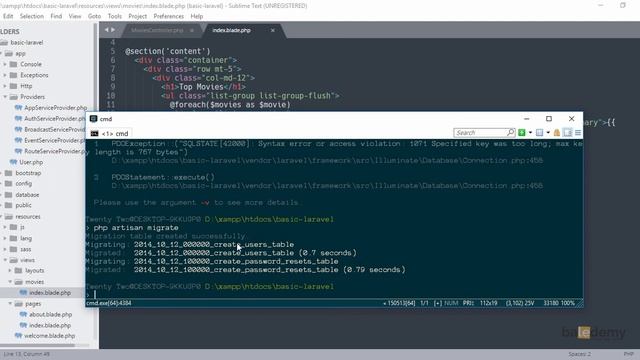
Task: Select the config folder
Action: pyautogui.click(x=24, y=184)
